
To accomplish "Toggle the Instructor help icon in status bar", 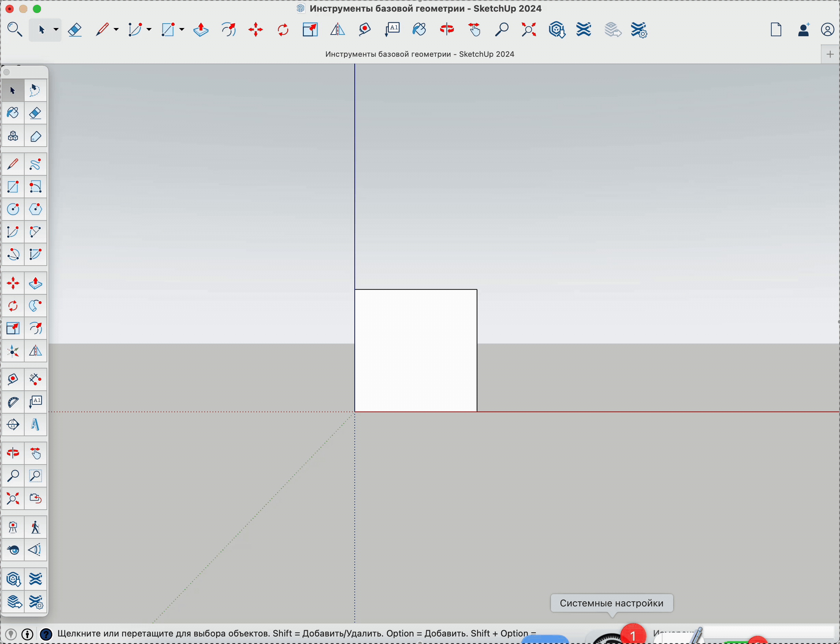I will tap(46, 634).
